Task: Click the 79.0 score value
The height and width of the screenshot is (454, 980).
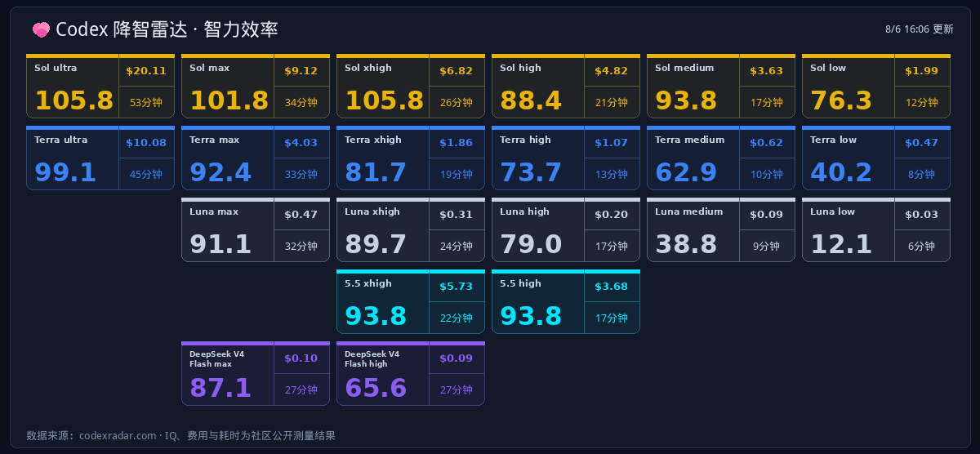Action: coord(531,244)
